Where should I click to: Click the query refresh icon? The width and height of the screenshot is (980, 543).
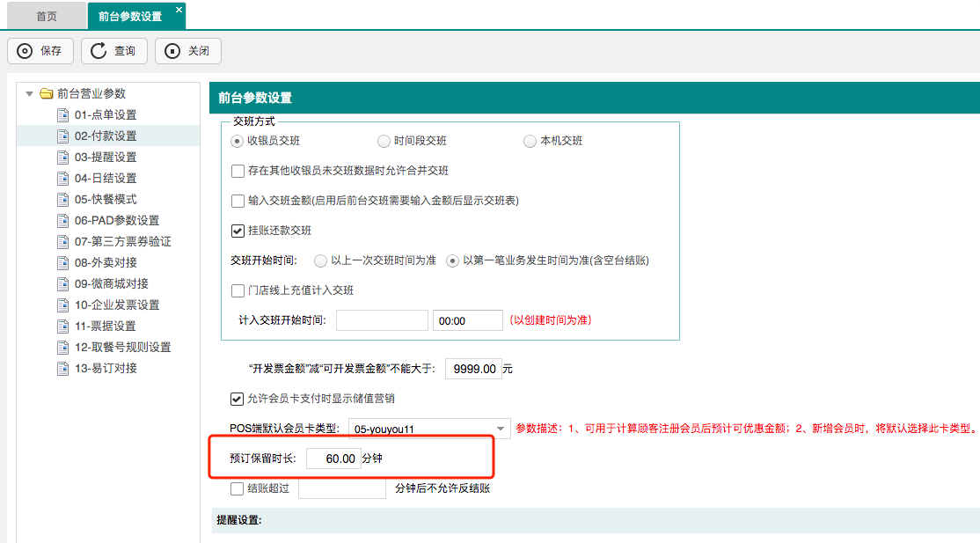pyautogui.click(x=99, y=51)
